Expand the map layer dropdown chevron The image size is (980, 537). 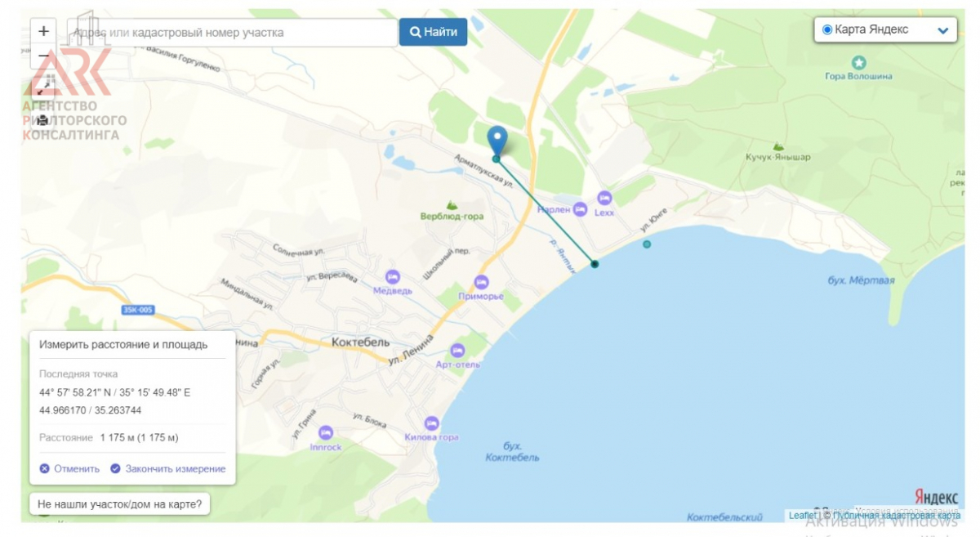coord(943,30)
